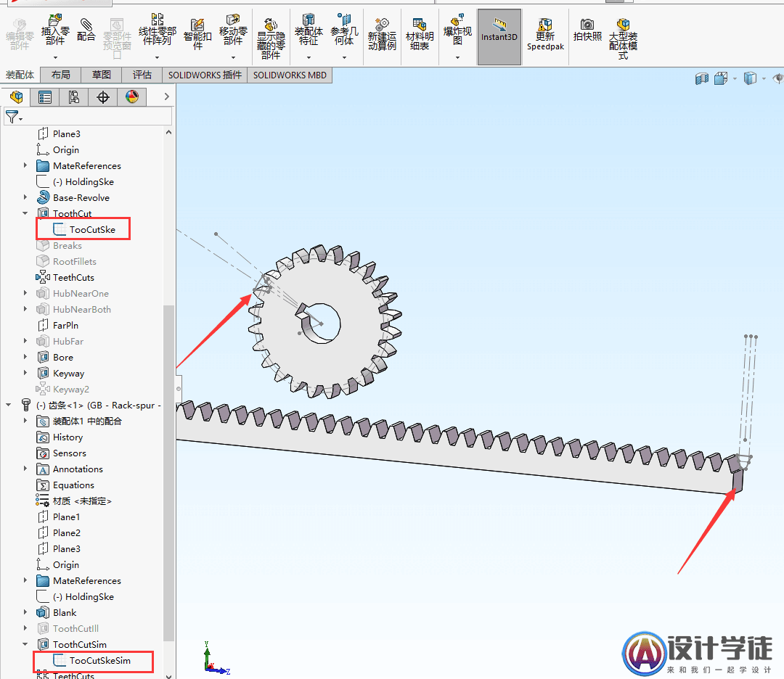
Task: Click the Take Snapshot (拍快照) camera icon
Action: [587, 30]
